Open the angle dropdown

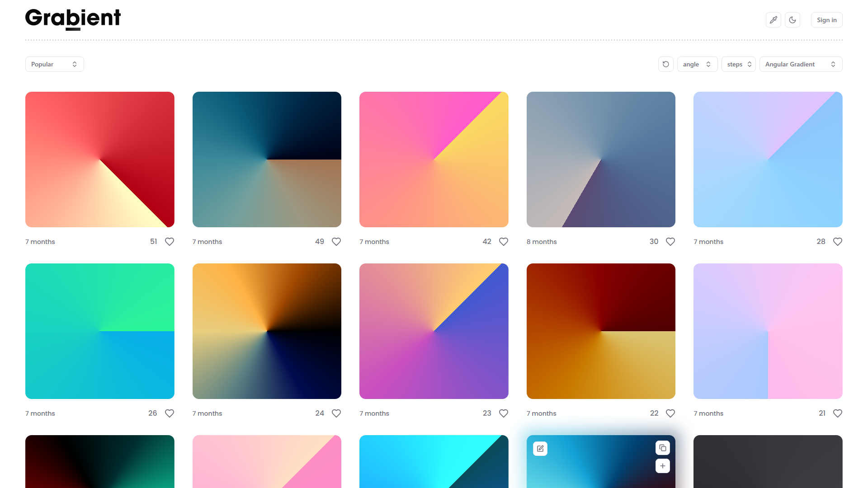tap(697, 64)
